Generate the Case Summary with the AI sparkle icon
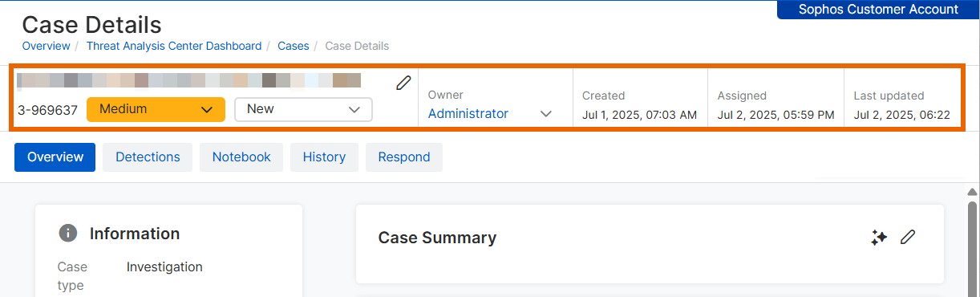Image resolution: width=980 pixels, height=297 pixels. [879, 238]
